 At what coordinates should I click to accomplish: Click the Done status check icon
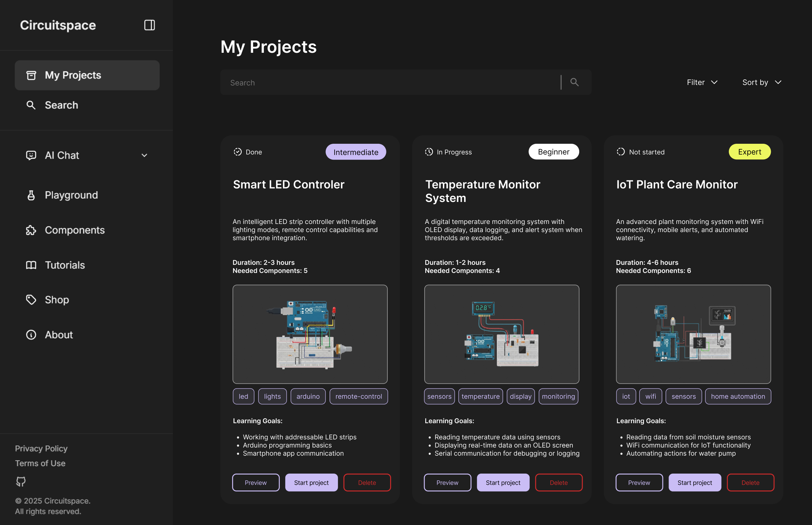238,152
